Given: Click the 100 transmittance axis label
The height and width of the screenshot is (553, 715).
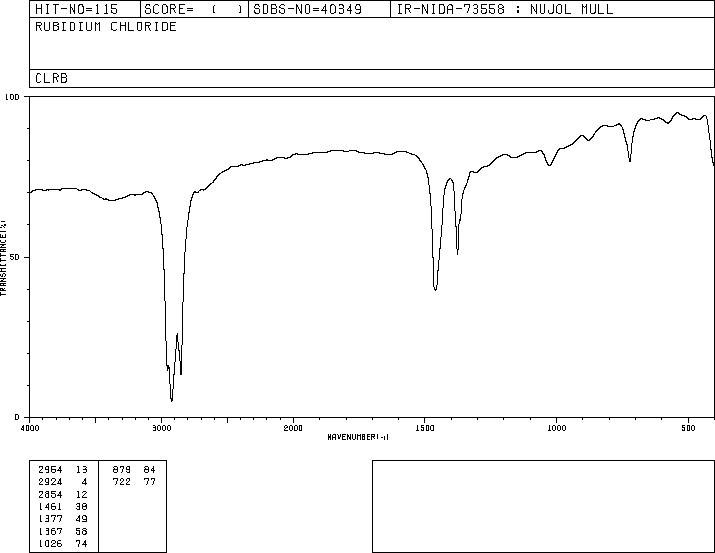Looking at the screenshot, I should [x=12, y=97].
